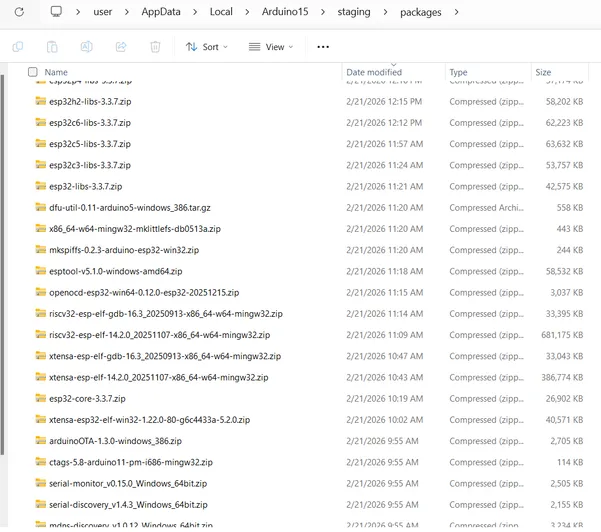Select xtensa-esp-elf-gdb-16.3_20250913 zip file name
The image size is (601, 532).
point(165,356)
